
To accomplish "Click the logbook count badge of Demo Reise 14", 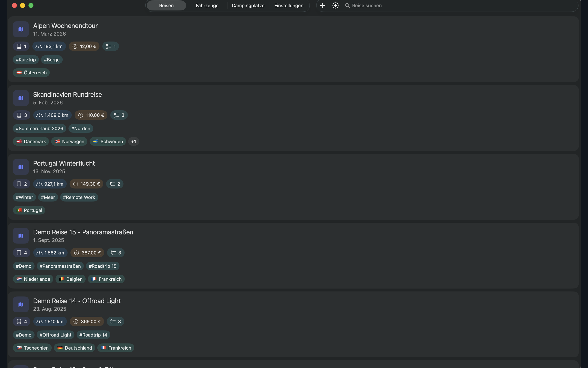I will (x=22, y=322).
